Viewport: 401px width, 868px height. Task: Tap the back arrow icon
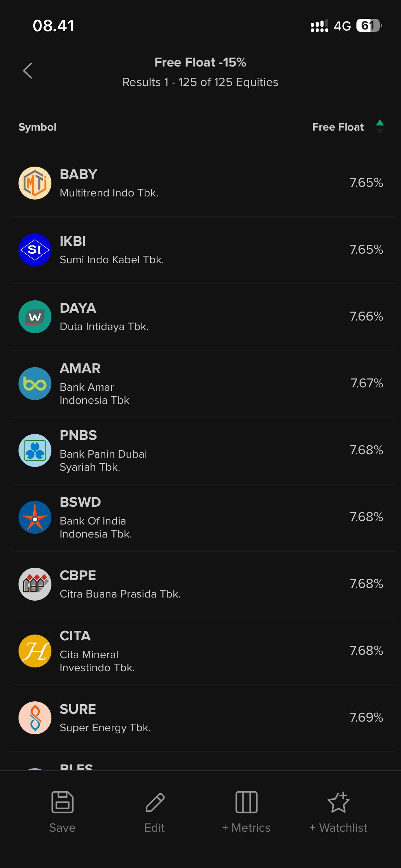28,71
